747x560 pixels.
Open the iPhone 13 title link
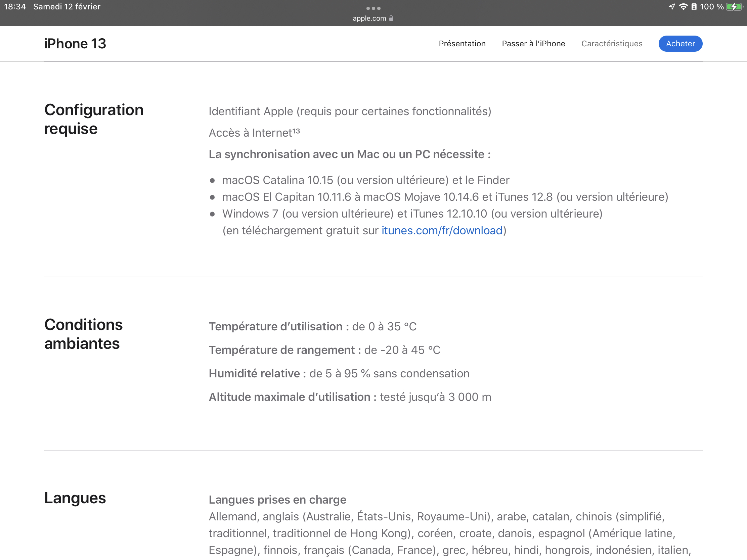tap(75, 44)
